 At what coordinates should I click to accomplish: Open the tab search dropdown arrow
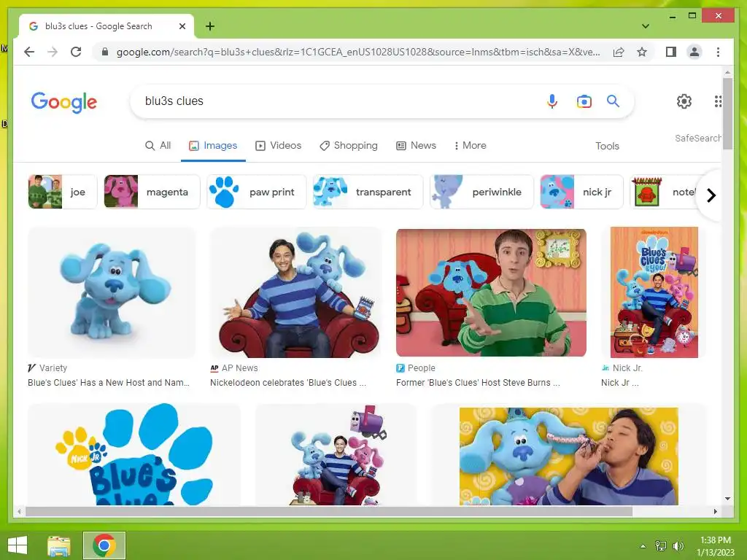click(x=646, y=26)
